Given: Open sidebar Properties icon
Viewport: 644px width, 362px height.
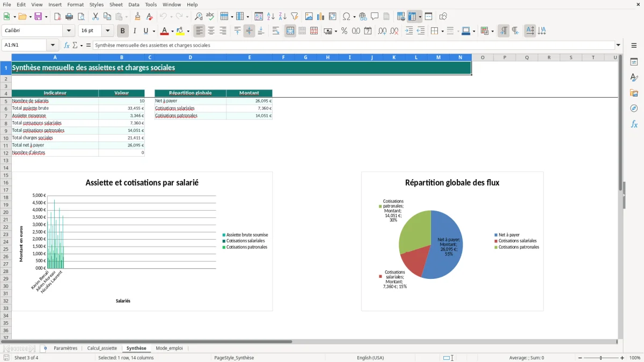Looking at the screenshot, I should (x=634, y=62).
